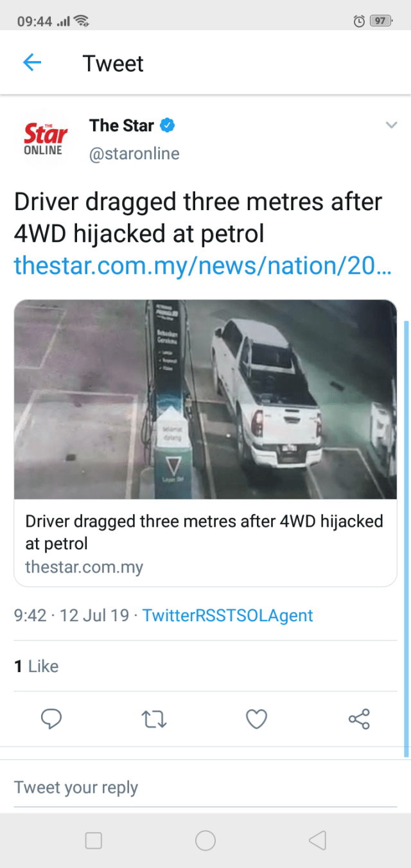The image size is (411, 868).
Task: Tap the retweet icon
Action: [154, 719]
